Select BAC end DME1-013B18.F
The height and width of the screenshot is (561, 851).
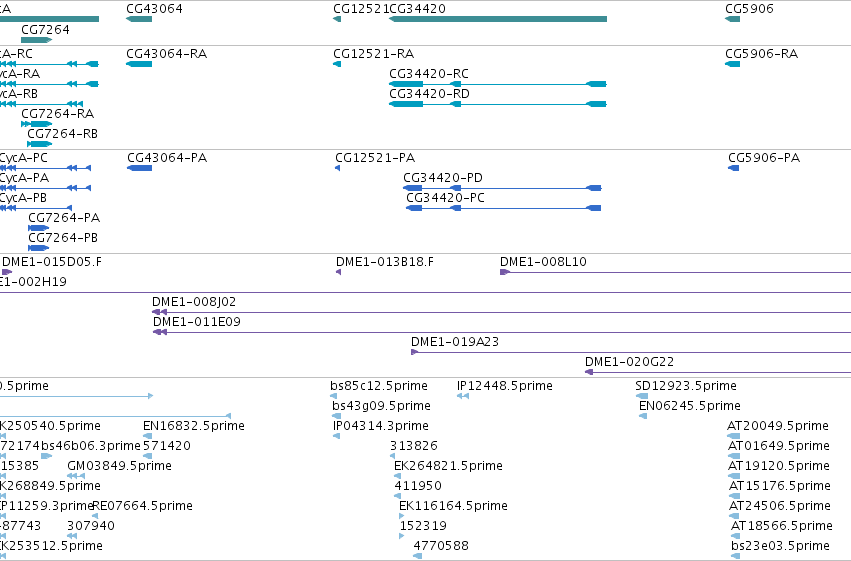coord(385,262)
